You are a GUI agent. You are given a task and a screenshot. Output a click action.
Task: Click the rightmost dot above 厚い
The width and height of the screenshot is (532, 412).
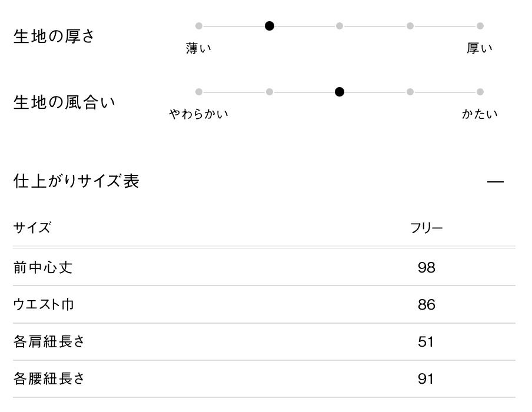[480, 26]
